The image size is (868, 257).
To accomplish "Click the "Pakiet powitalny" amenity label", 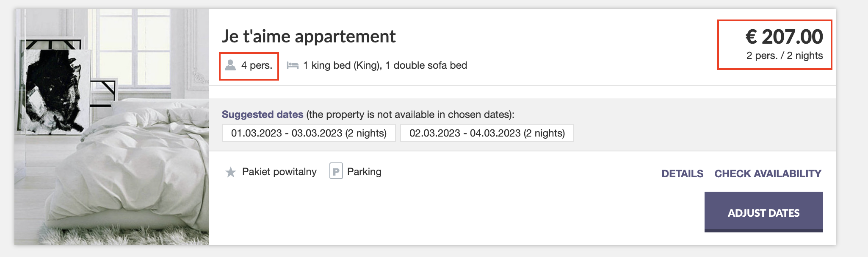I will pos(279,172).
